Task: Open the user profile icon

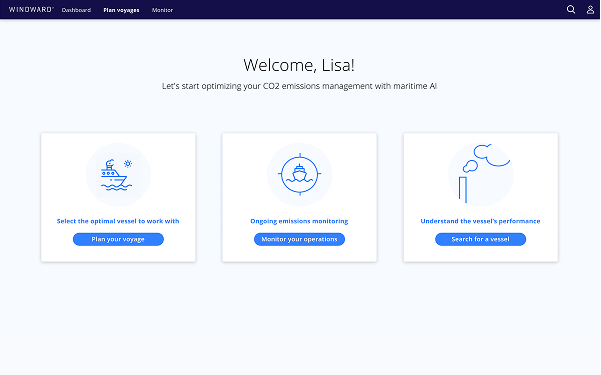Action: click(x=590, y=10)
